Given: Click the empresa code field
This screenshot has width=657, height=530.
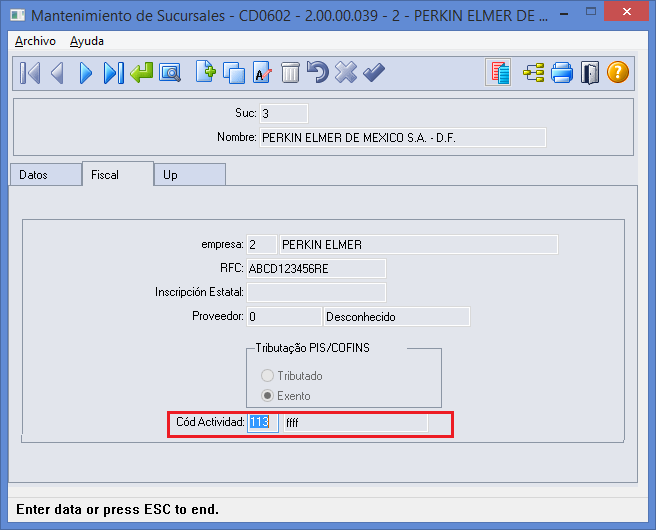Looking at the screenshot, I should tap(261, 245).
